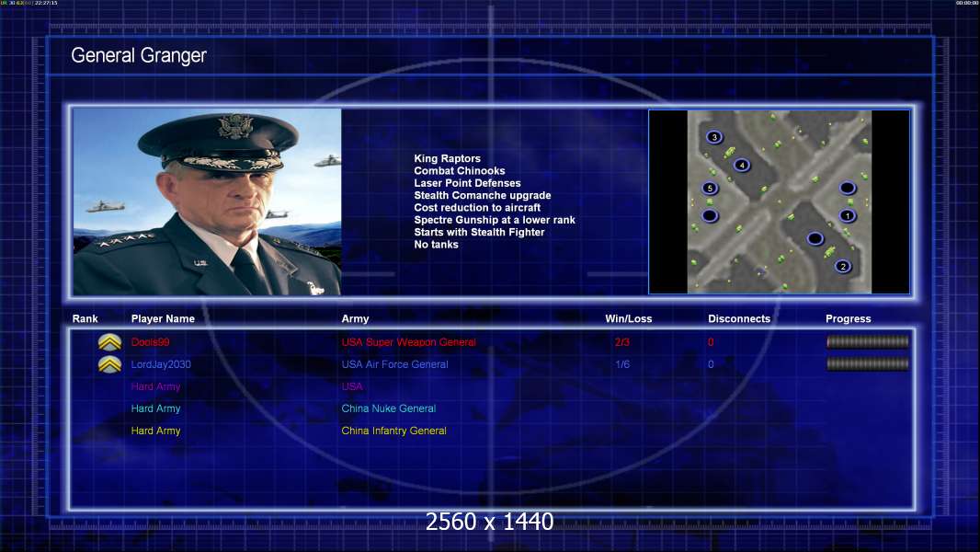Click Dools99 loading progress bar
Screen dimensions: 980x552
tap(868, 341)
